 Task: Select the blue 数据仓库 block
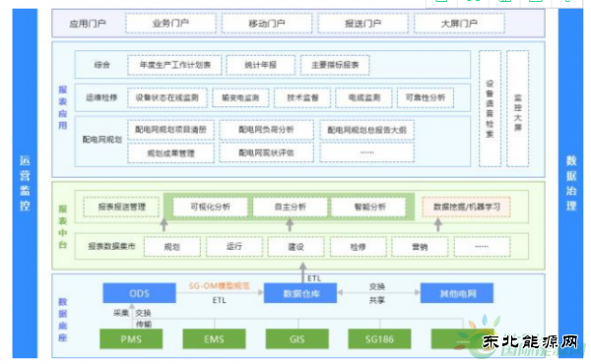point(300,293)
